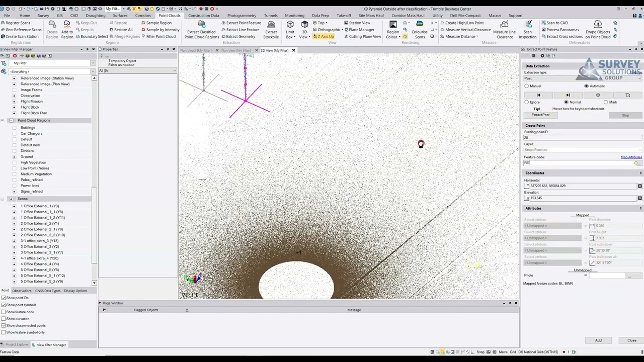644x362 pixels.
Task: Click the Extract Post button
Action: 540,115
